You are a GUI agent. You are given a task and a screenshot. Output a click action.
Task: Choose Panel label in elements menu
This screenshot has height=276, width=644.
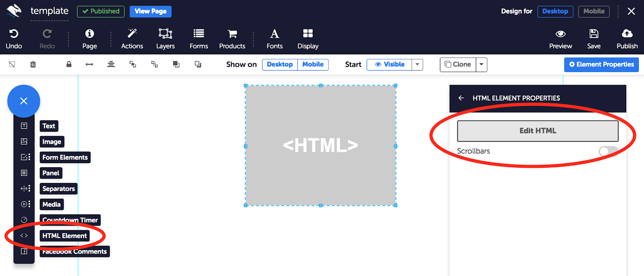(51, 173)
